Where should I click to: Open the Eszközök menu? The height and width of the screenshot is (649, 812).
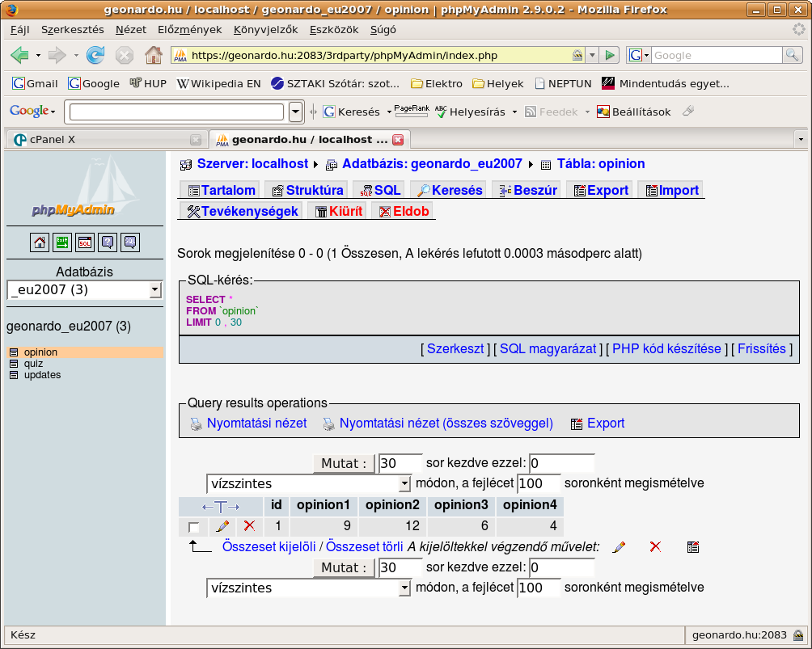coord(334,29)
